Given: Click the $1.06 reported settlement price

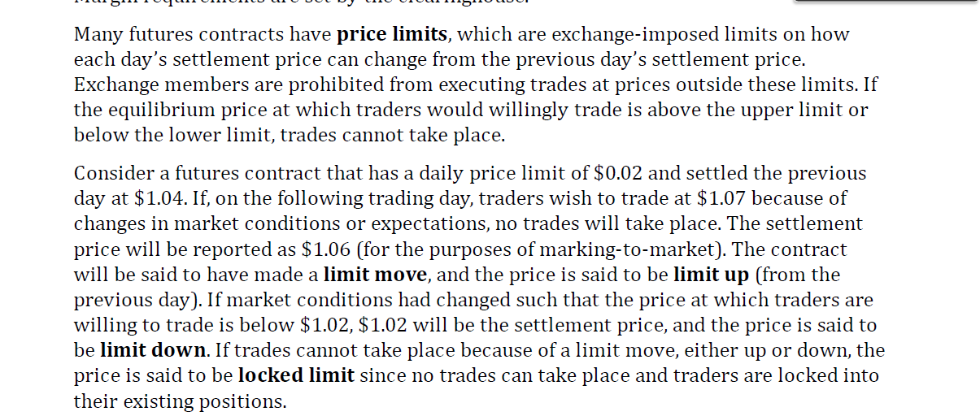Looking at the screenshot, I should [324, 249].
